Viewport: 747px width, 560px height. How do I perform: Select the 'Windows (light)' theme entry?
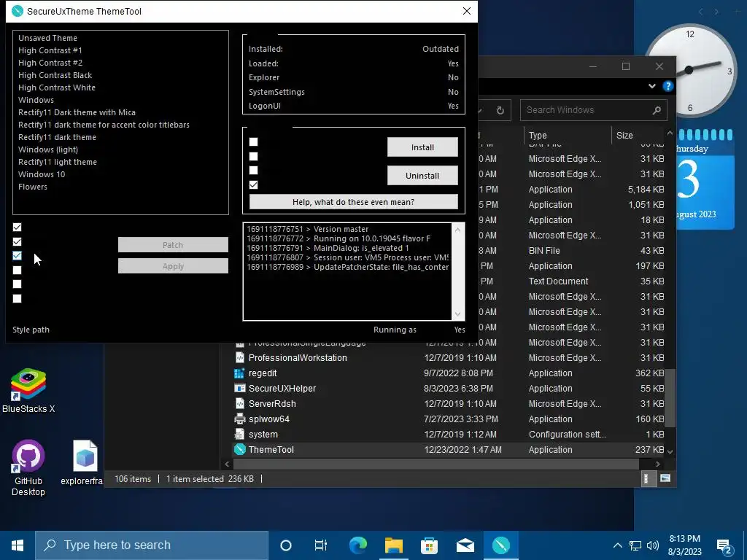click(x=48, y=149)
